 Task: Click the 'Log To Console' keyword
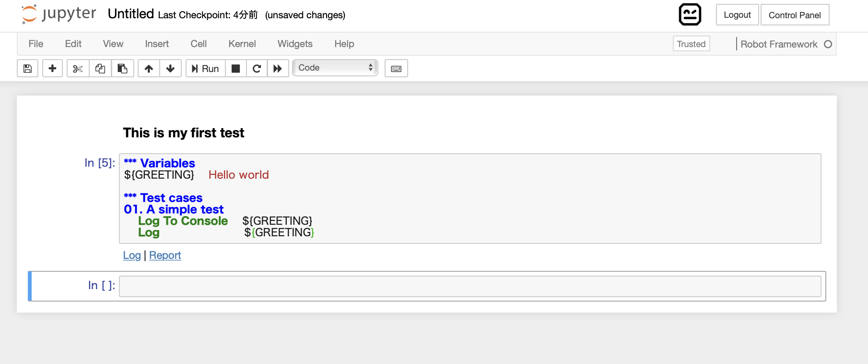click(183, 221)
